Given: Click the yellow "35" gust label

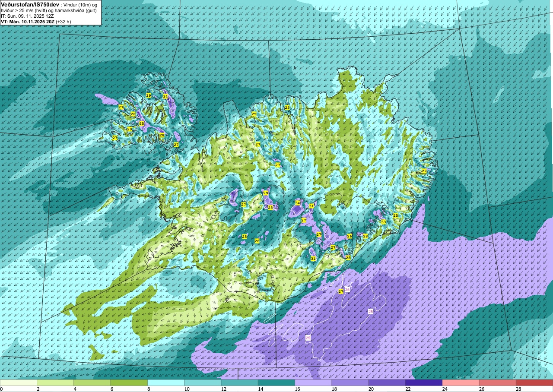Looking at the screenshot, I should coord(141,123).
